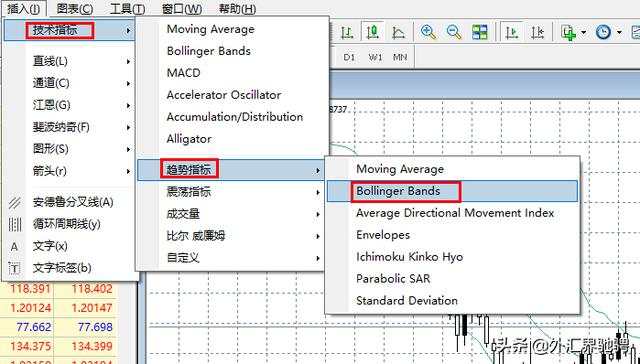
Task: Click cycle lines icon 循环周期线
Action: pyautogui.click(x=15, y=224)
